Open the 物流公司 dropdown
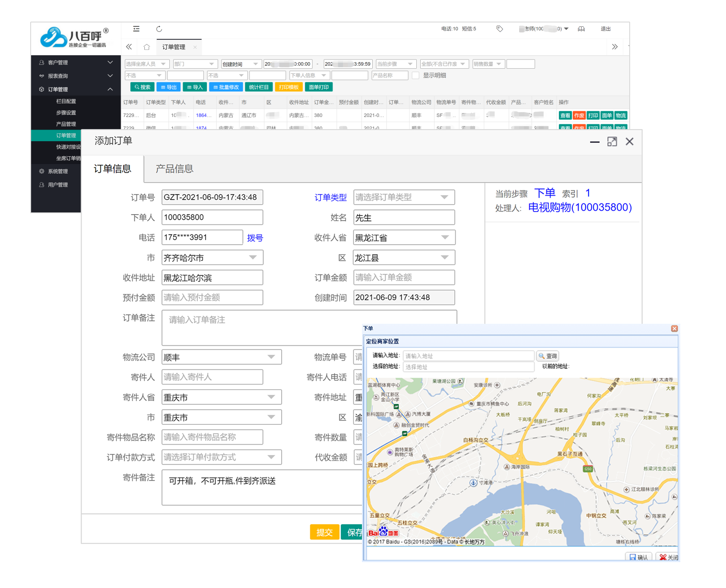The image size is (726, 588). [222, 357]
